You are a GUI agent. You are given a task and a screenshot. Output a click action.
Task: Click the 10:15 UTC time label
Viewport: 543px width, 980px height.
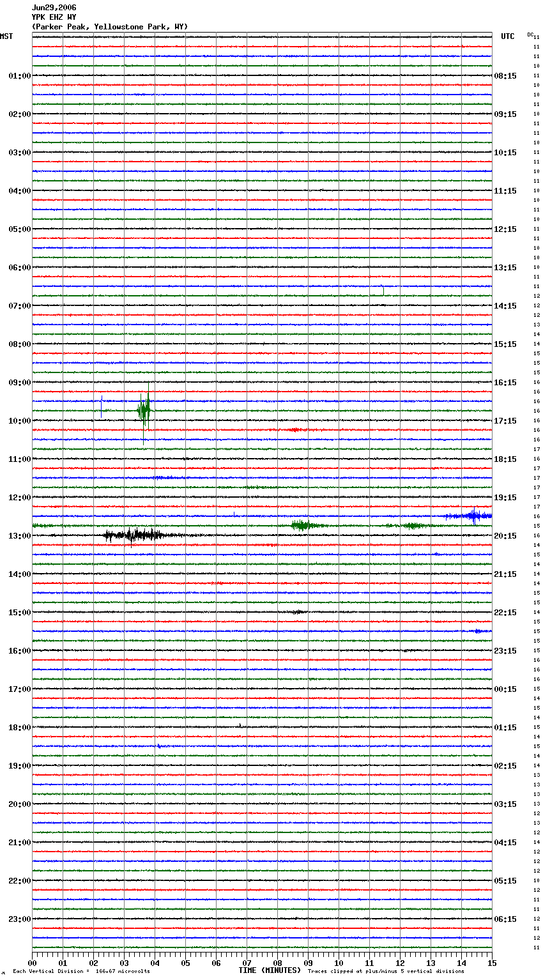click(x=505, y=153)
